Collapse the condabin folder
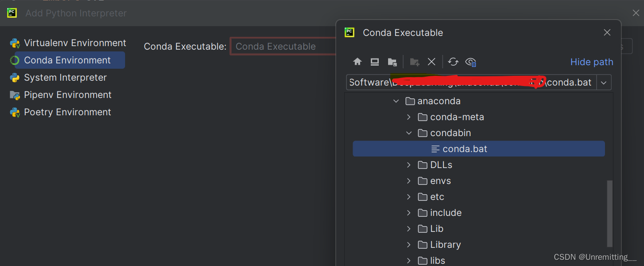The image size is (644, 266). tap(409, 133)
